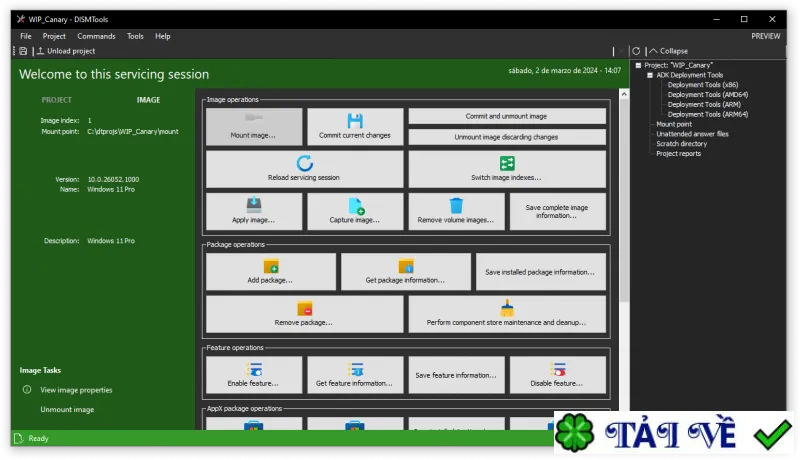This screenshot has width=800, height=460.
Task: Collapse the ADK Deployment Tools tree node
Action: (650, 75)
